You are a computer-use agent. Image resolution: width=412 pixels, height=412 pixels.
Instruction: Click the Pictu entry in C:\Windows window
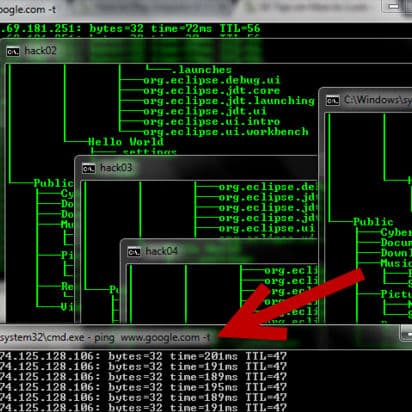tap(396, 295)
